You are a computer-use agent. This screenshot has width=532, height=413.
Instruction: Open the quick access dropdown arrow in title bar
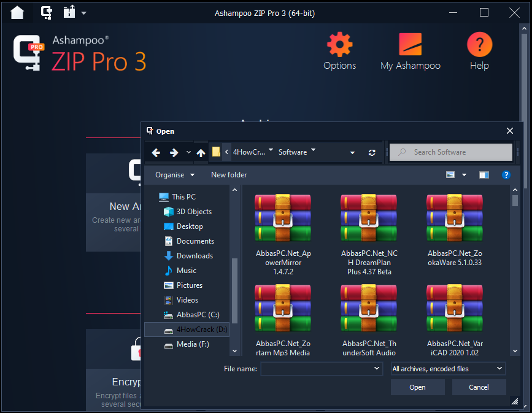84,14
